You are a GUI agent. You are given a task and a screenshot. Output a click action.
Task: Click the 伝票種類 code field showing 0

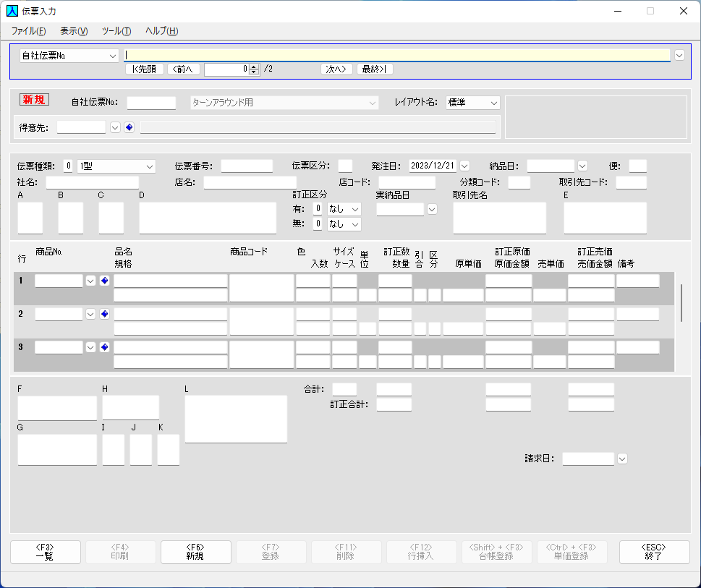tap(68, 166)
